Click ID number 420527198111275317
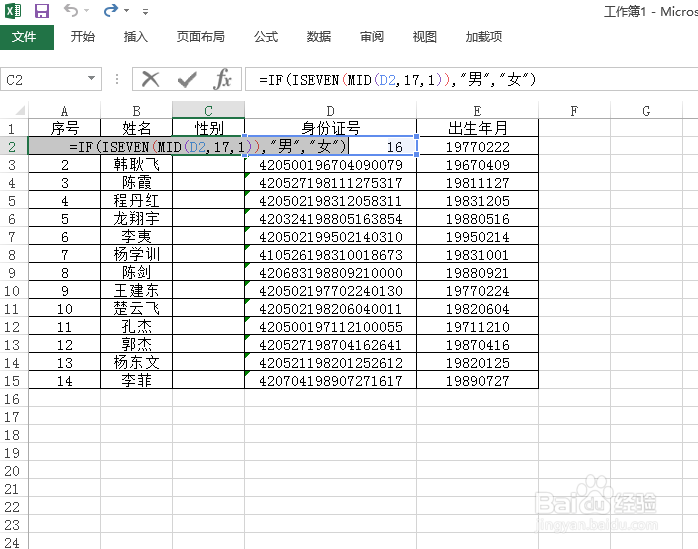This screenshot has width=698, height=549. 330,182
